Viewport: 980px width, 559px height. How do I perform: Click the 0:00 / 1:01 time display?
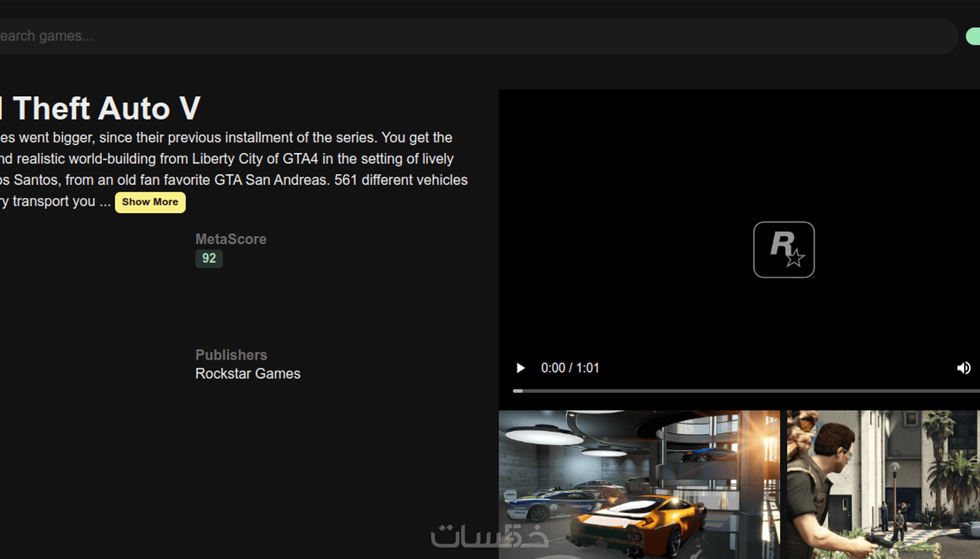tap(571, 368)
